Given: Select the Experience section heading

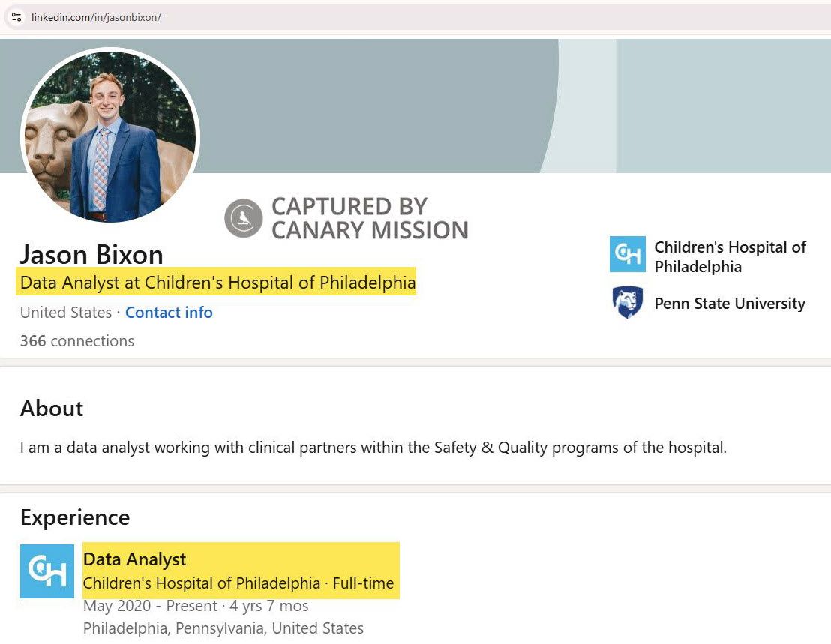Looking at the screenshot, I should [x=75, y=517].
